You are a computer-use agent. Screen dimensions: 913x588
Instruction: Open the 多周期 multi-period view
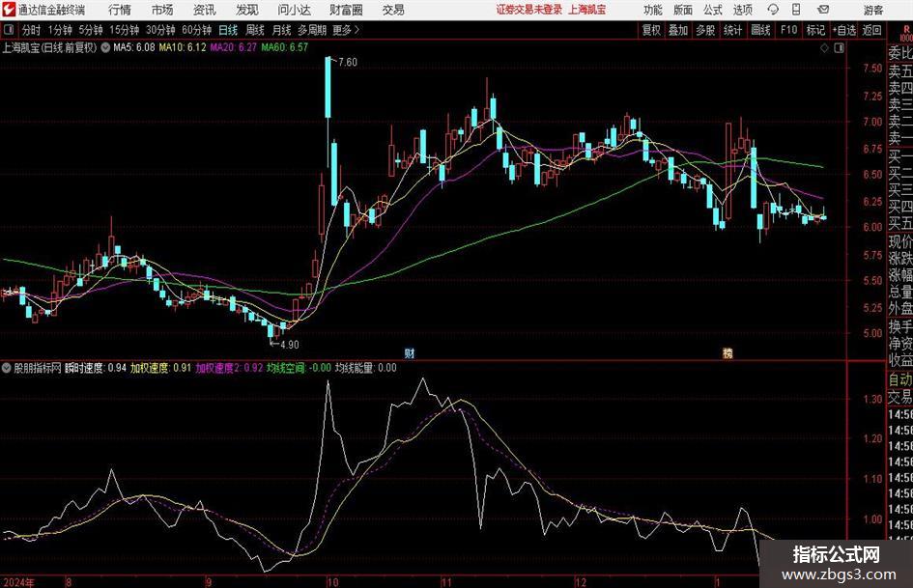point(312,30)
